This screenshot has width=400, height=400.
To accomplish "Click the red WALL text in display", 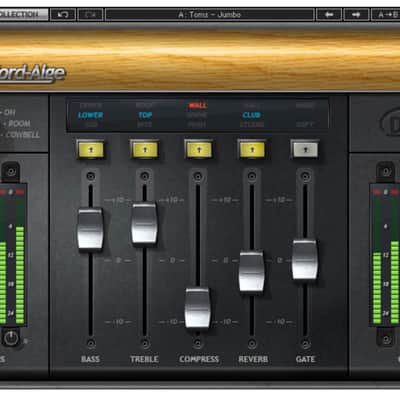I will [198, 106].
